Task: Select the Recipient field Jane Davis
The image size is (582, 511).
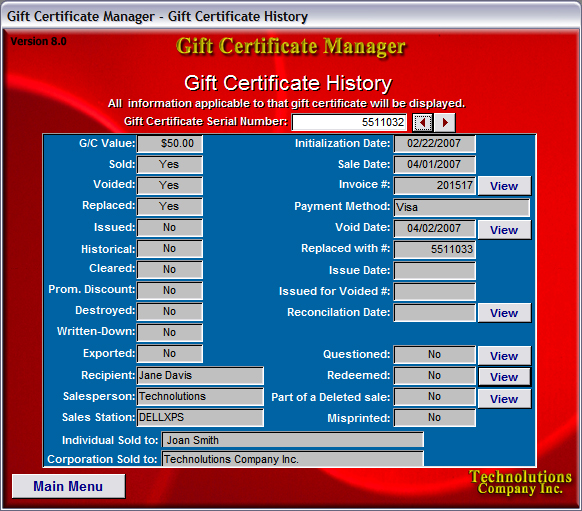Action: click(x=200, y=376)
